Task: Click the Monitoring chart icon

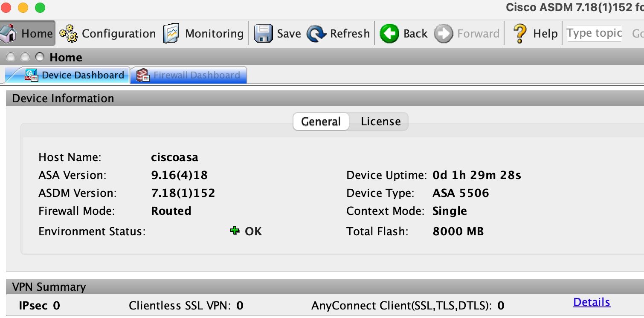Action: (171, 33)
